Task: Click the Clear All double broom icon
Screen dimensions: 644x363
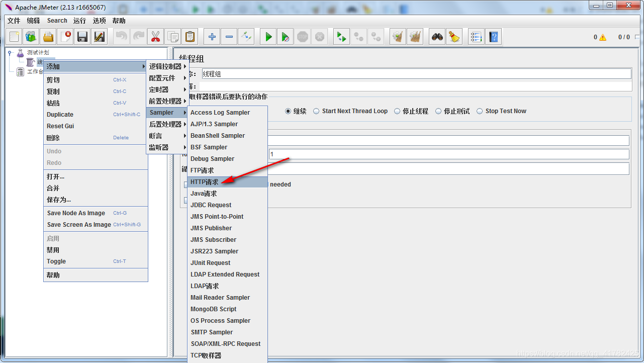Action: (x=415, y=37)
